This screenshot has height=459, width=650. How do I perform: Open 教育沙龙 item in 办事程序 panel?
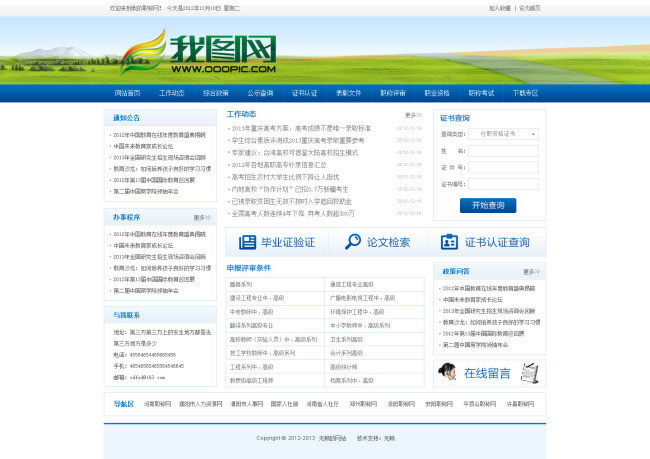[162, 268]
